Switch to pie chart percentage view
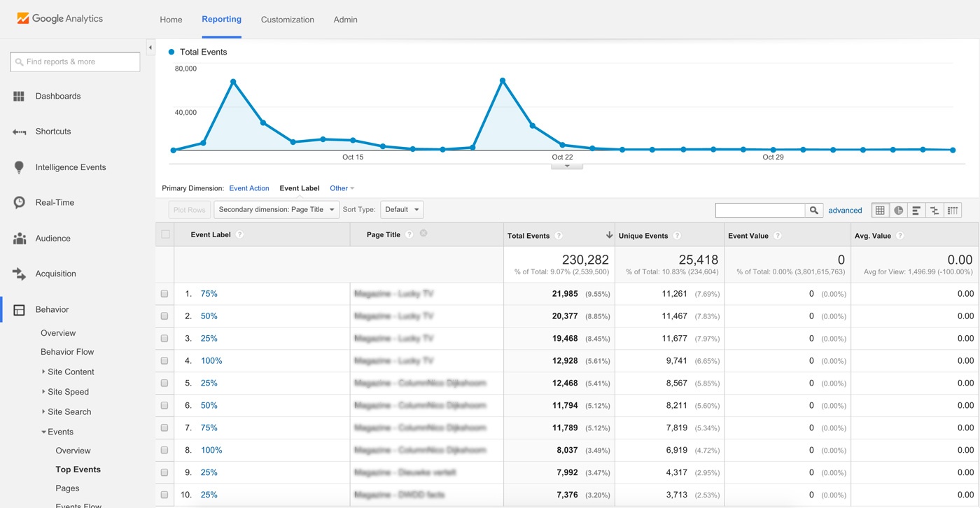Viewport: 980px width, 508px height. [x=898, y=210]
